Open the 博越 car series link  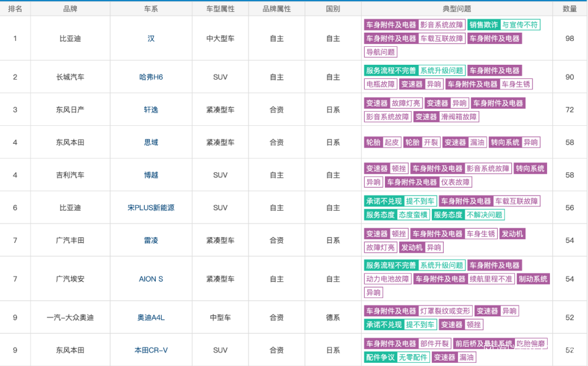coord(151,175)
